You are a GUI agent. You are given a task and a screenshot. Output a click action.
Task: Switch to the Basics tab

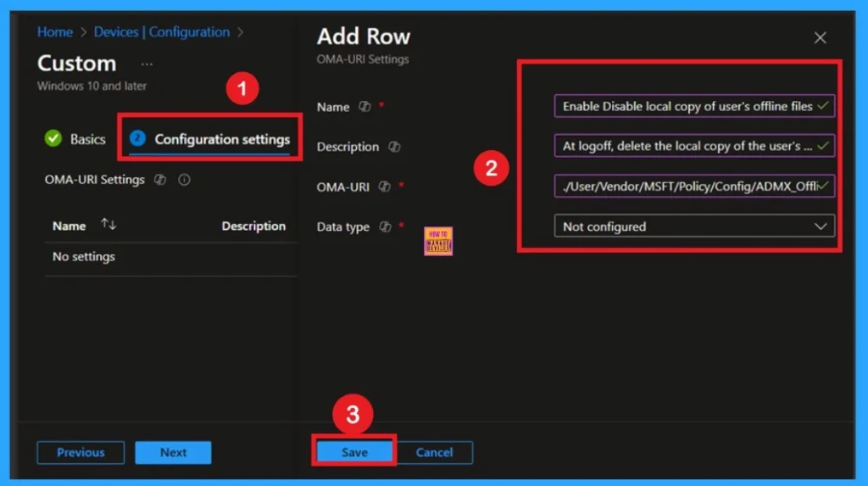click(x=75, y=138)
